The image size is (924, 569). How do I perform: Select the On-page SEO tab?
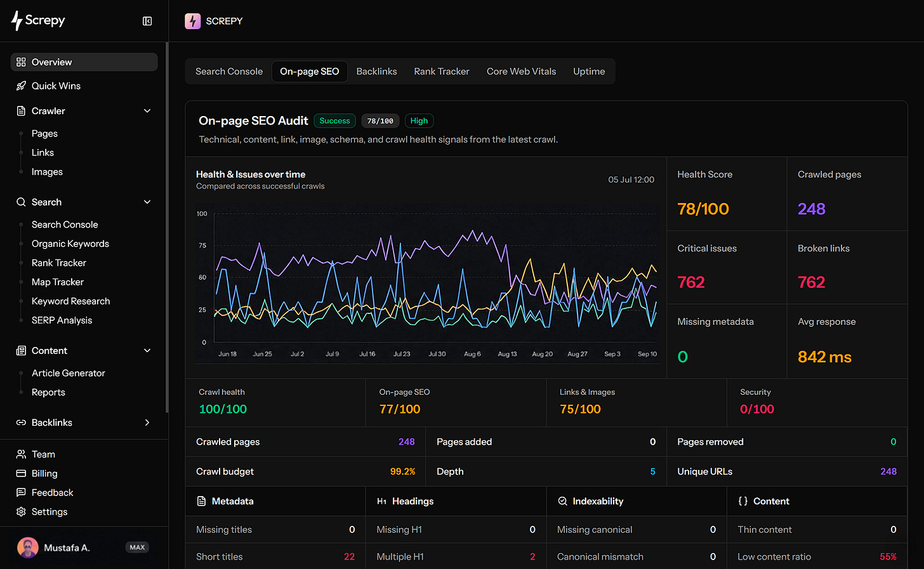310,72
